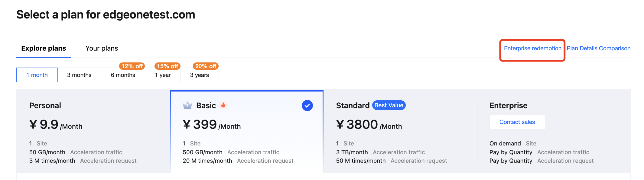Select the 1 year billing period
644x180 pixels.
163,75
